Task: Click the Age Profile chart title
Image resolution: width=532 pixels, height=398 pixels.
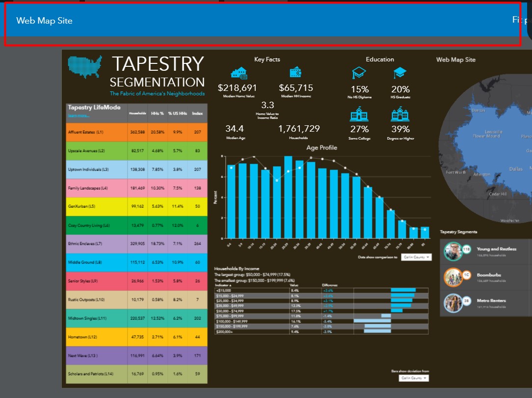Action: pos(321,148)
